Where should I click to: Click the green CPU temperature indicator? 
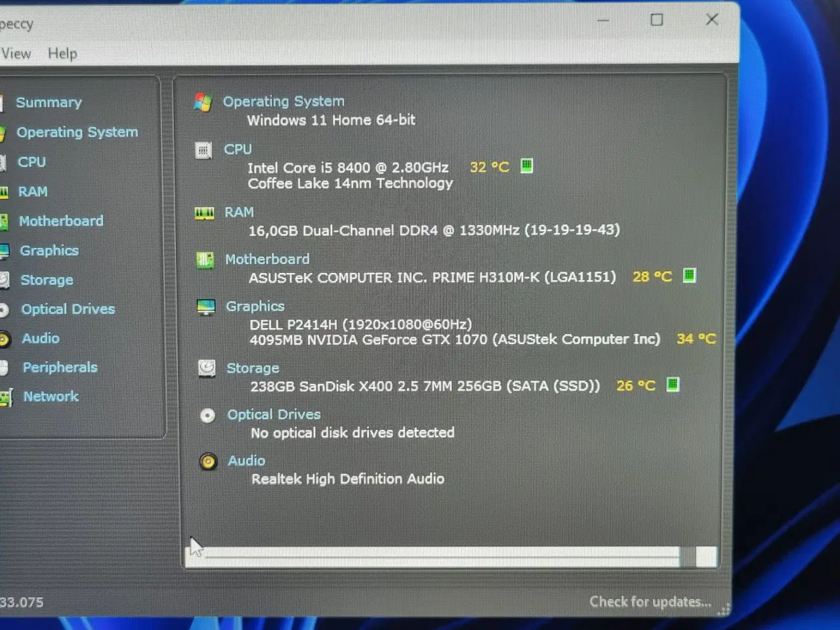click(x=526, y=165)
